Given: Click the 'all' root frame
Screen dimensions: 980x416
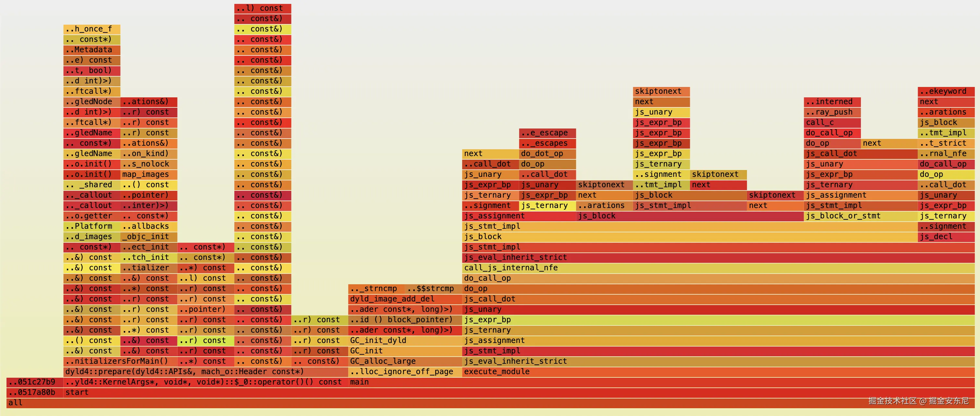Looking at the screenshot, I should pos(490,403).
